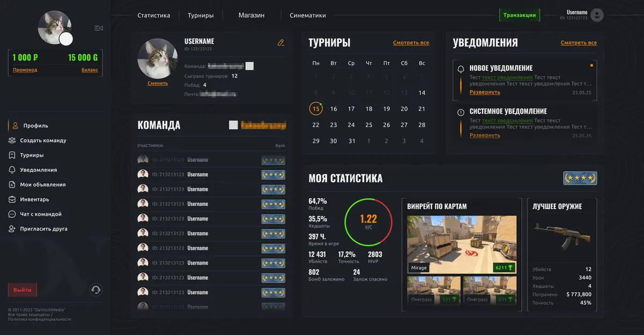Collapse the sidebar with the arrow icon

tap(98, 28)
